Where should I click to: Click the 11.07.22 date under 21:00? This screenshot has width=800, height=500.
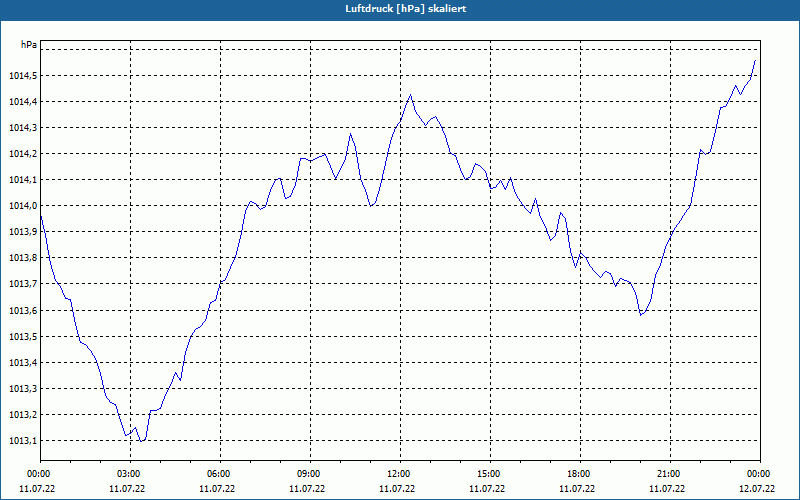[667, 489]
